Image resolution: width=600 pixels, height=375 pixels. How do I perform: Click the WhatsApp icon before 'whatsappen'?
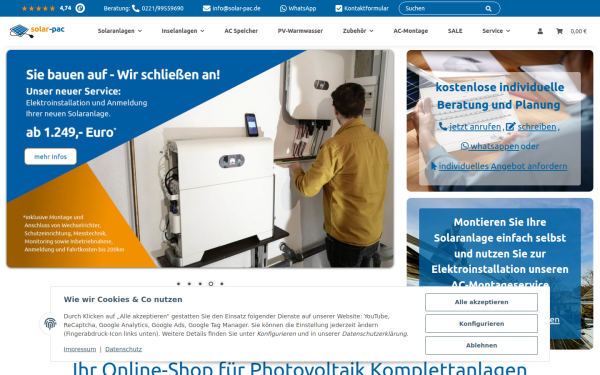click(465, 146)
